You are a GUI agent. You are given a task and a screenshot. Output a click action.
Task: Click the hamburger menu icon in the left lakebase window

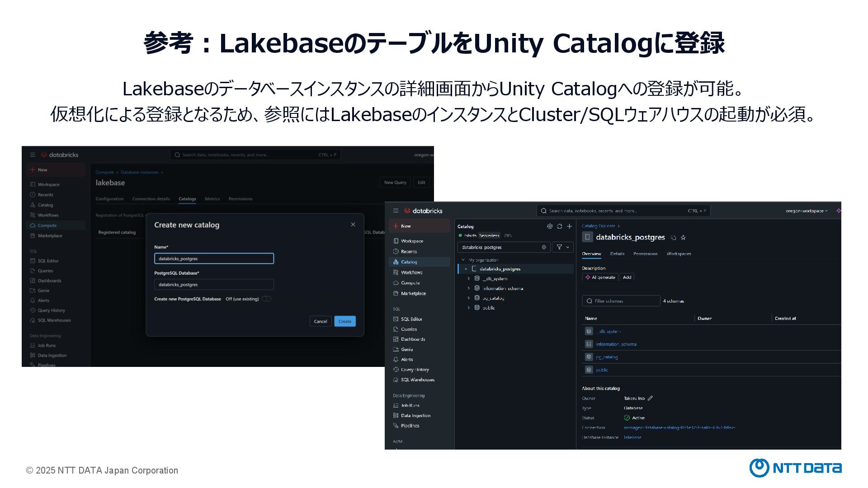click(33, 155)
